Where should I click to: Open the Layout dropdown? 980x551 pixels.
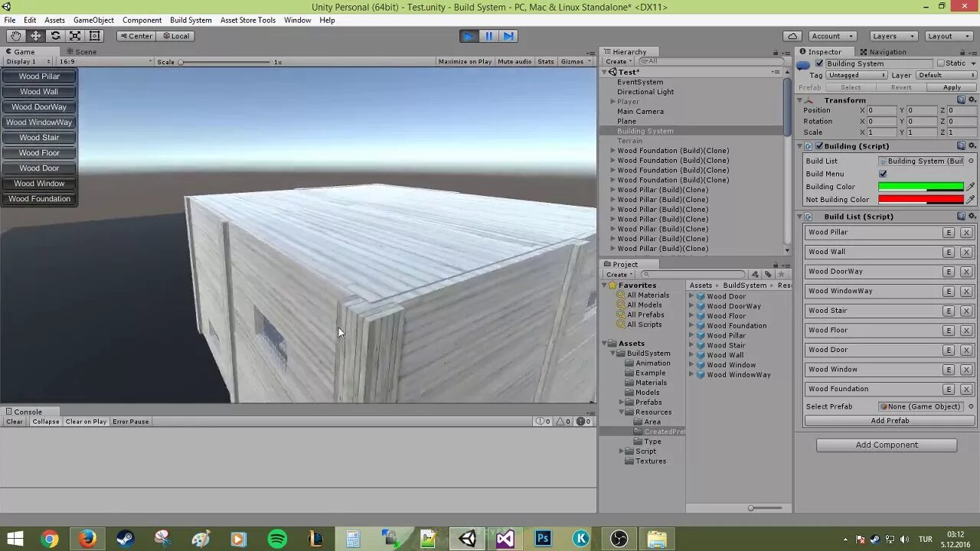[x=948, y=36]
